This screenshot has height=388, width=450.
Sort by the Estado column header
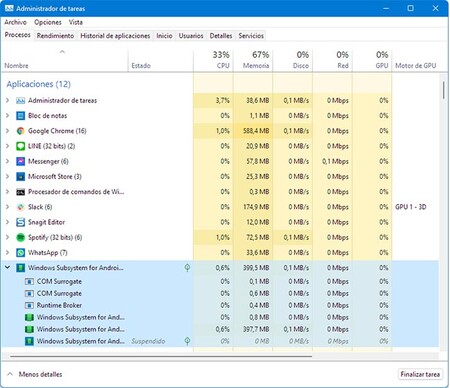click(161, 60)
